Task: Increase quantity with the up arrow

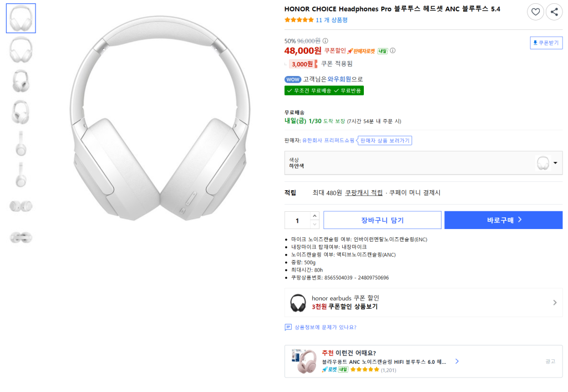Action: 315,216
